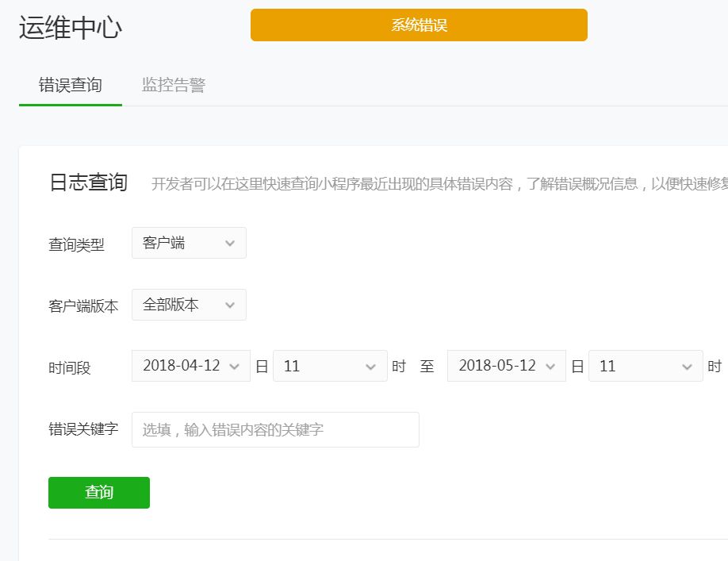Click the 错误关键字 field label
728x561 pixels.
pyautogui.click(x=83, y=428)
